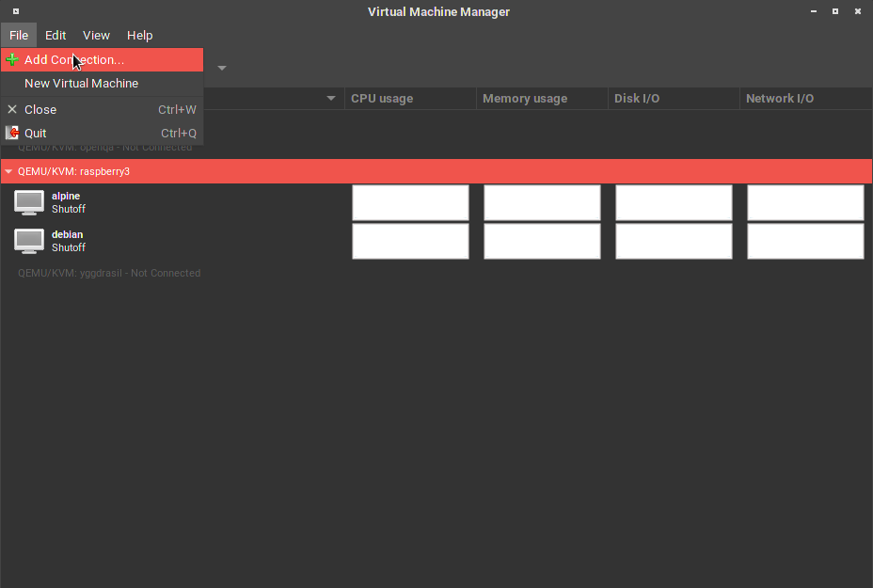
Task: Click alpine's Memory usage graph
Action: pos(542,202)
